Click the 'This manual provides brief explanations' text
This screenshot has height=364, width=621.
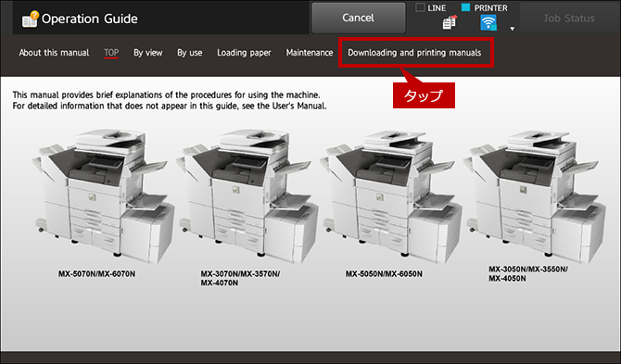(166, 95)
